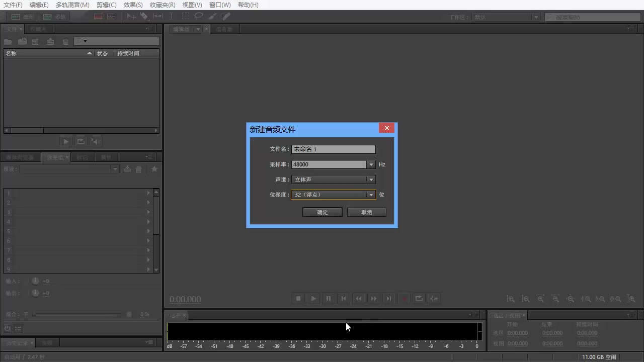Screen dimensions: 644x362
Task: Open the 采样率 dropdown arrow
Action: pyautogui.click(x=371, y=164)
